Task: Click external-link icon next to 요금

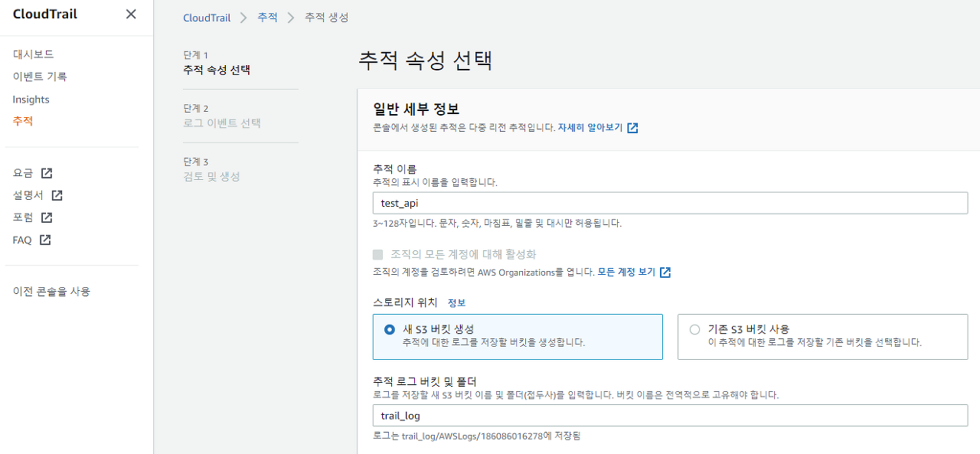Action: coord(47,173)
